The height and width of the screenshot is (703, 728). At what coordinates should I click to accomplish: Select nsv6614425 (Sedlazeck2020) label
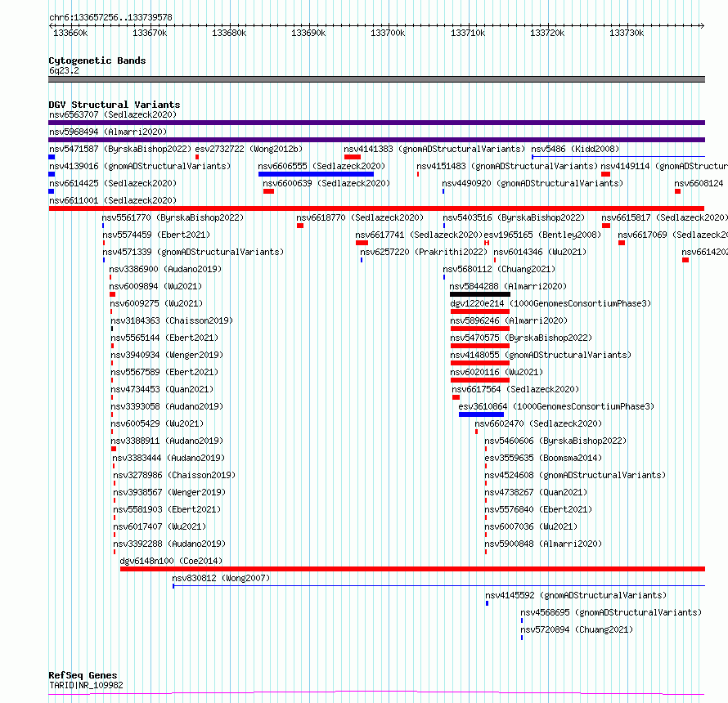tap(113, 183)
